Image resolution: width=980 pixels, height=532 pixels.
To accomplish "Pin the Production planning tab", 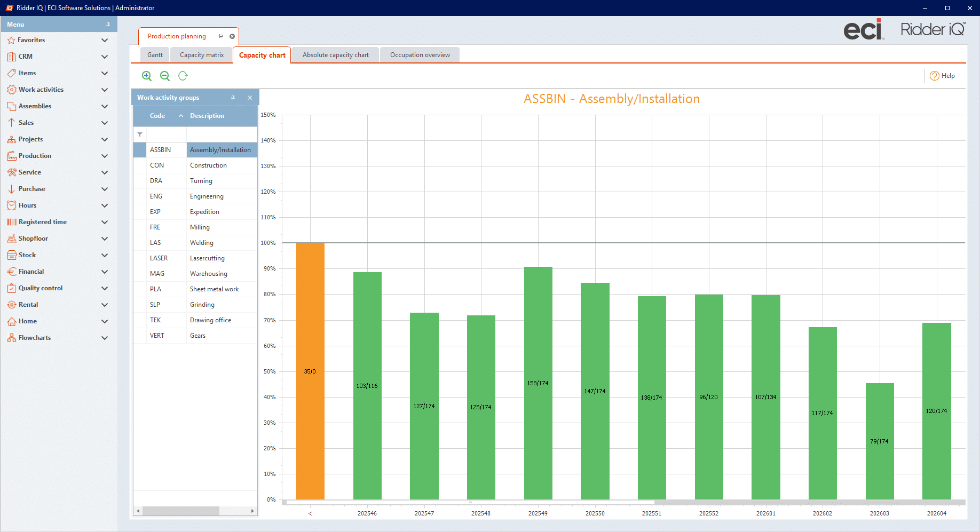I will (220, 36).
